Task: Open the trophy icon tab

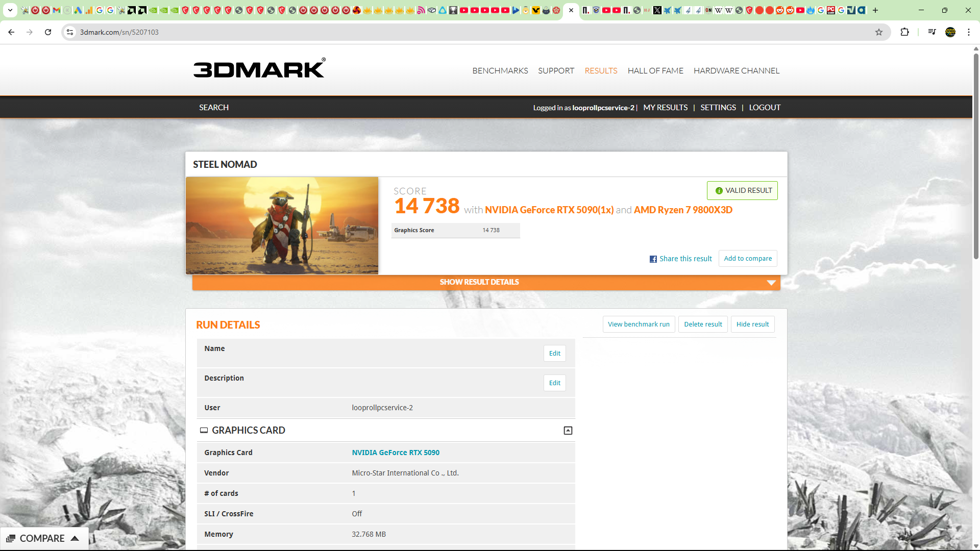Action: click(453, 10)
